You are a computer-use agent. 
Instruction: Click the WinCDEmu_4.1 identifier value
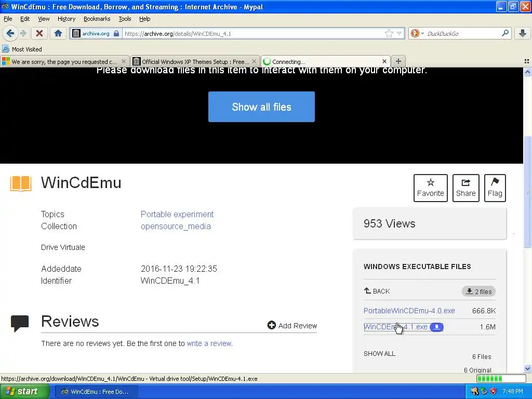click(170, 281)
